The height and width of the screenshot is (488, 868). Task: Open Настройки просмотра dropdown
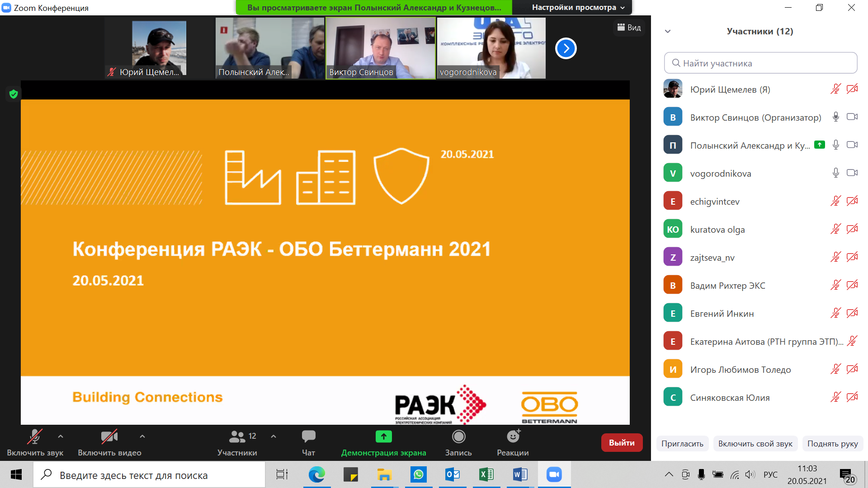click(x=578, y=7)
